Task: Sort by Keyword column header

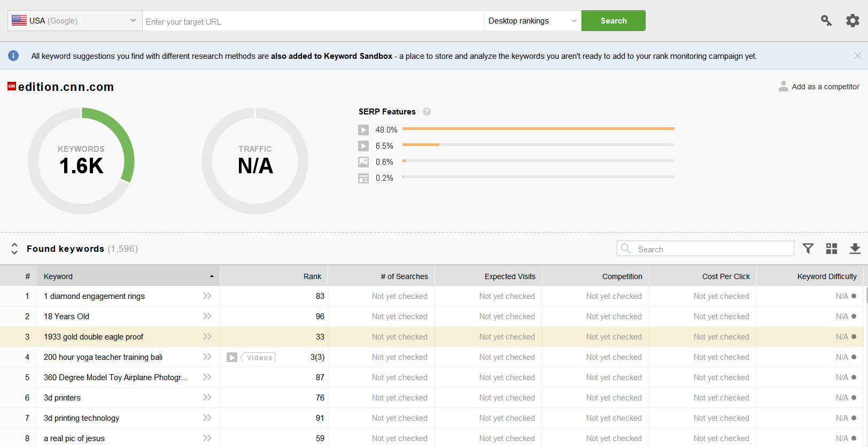Action: tap(58, 276)
